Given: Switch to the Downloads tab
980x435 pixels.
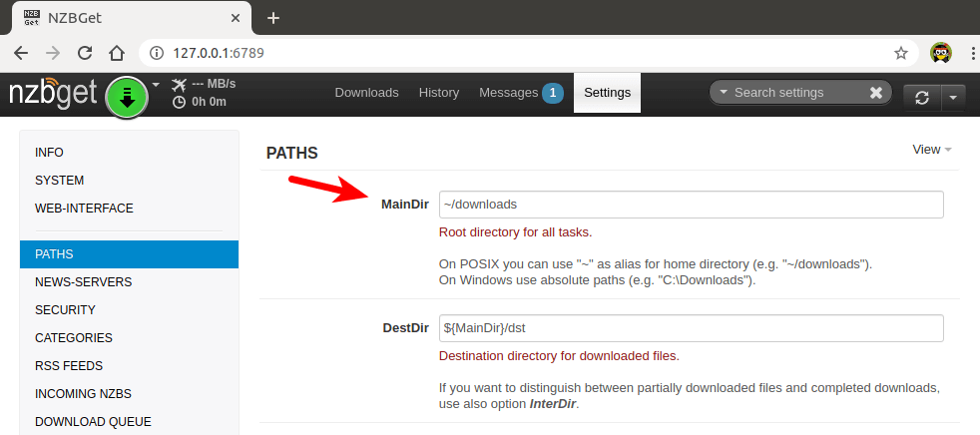Looking at the screenshot, I should coord(366,93).
